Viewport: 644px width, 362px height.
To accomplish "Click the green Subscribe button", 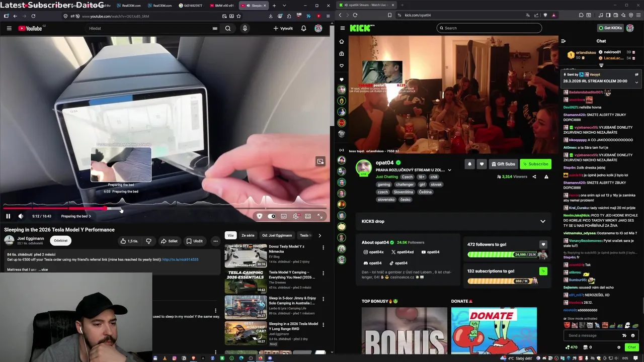I will 535,164.
